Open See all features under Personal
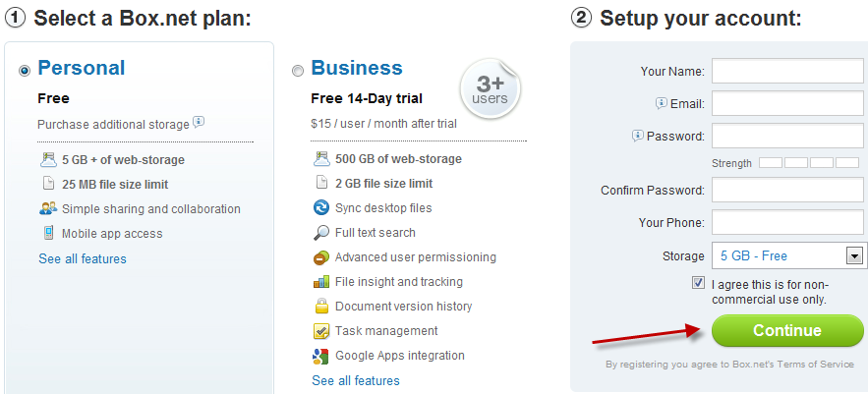 (x=83, y=259)
